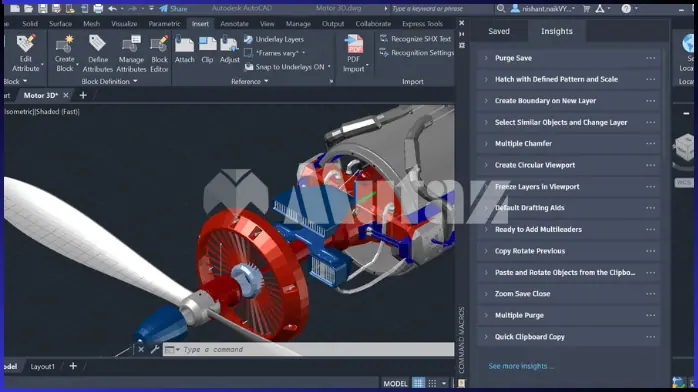Screen dimensions: 698x392
Task: Open Recognition Settings
Action: point(417,53)
